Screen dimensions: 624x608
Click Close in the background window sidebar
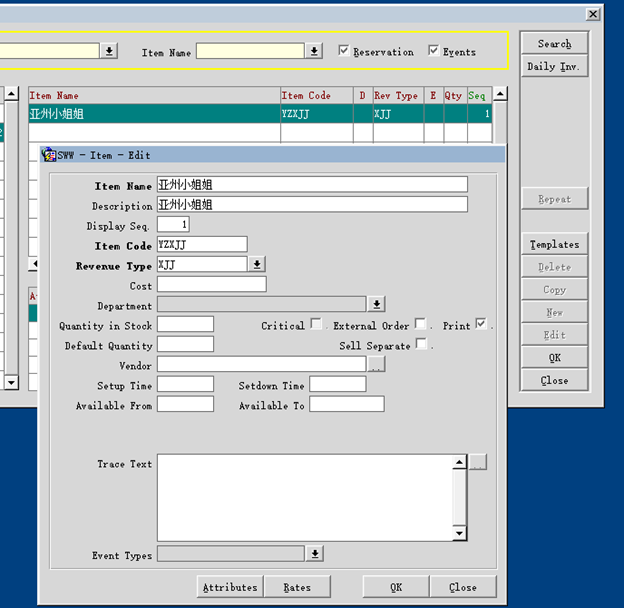[554, 380]
